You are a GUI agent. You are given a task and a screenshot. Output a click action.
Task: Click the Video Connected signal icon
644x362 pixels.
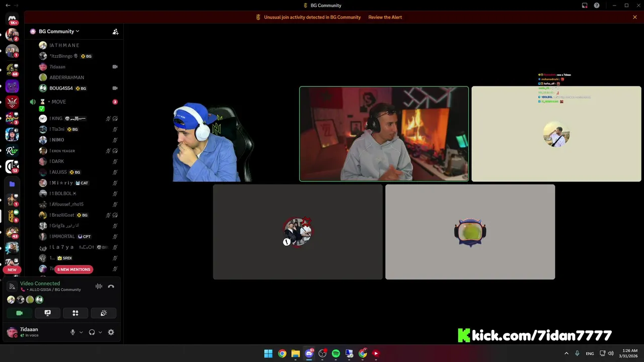(12, 287)
